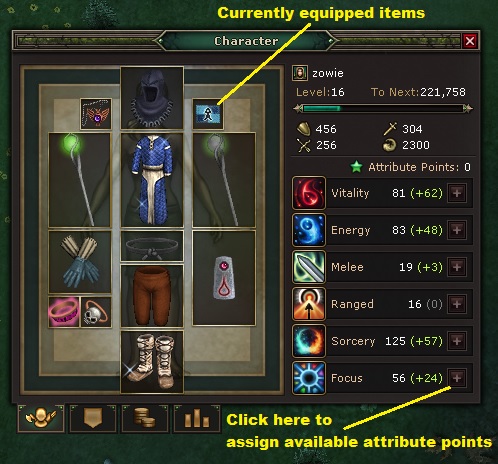
Task: Click the winged amulet necklace slot
Action: (x=96, y=114)
